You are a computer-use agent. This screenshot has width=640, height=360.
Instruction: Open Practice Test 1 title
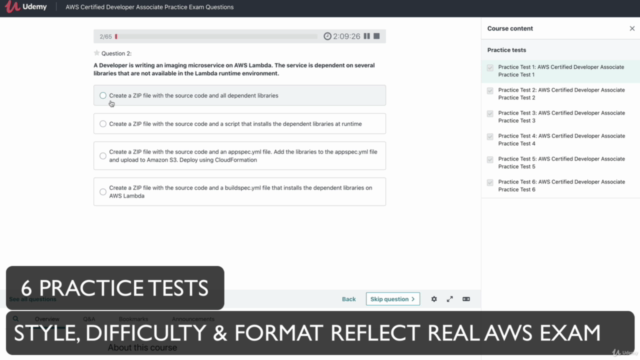[561, 71]
